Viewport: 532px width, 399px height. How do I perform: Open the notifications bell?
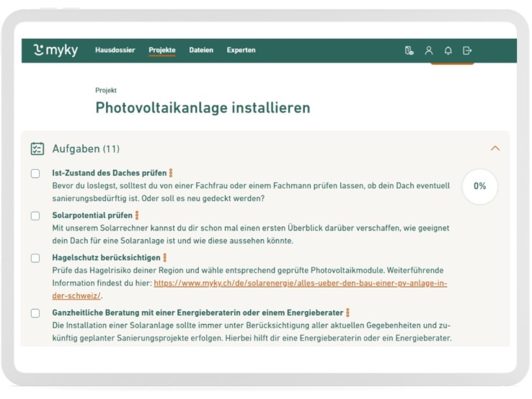(448, 50)
